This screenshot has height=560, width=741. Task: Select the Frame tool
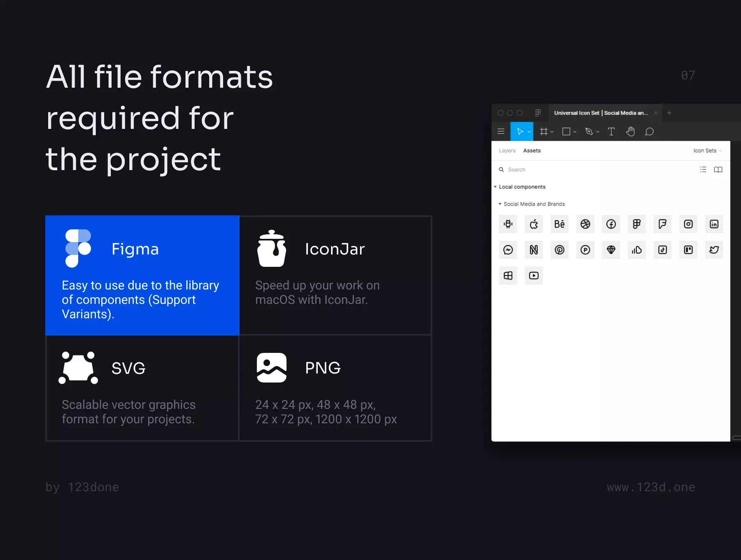click(x=544, y=131)
